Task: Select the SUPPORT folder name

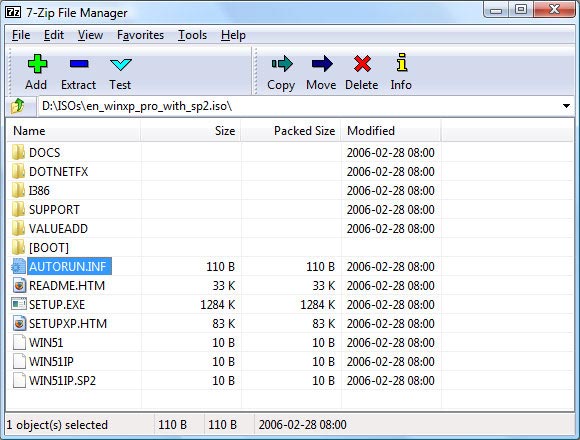Action: [x=54, y=210]
